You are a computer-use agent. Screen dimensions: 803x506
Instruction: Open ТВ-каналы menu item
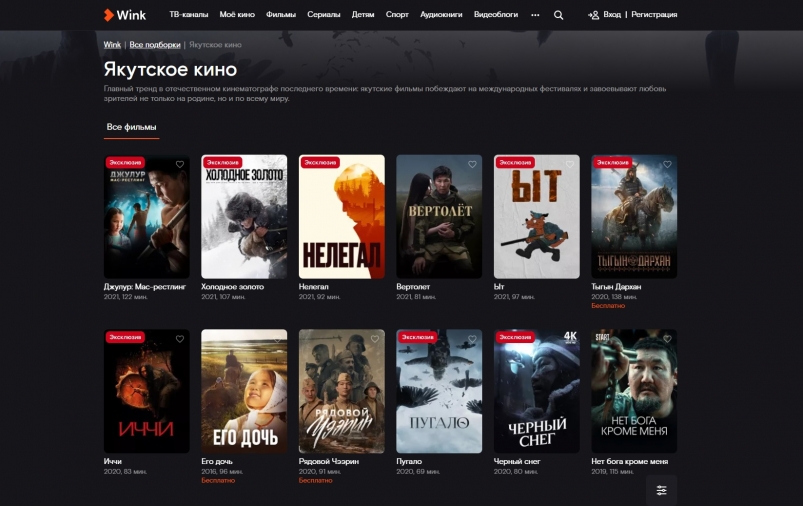pos(189,15)
